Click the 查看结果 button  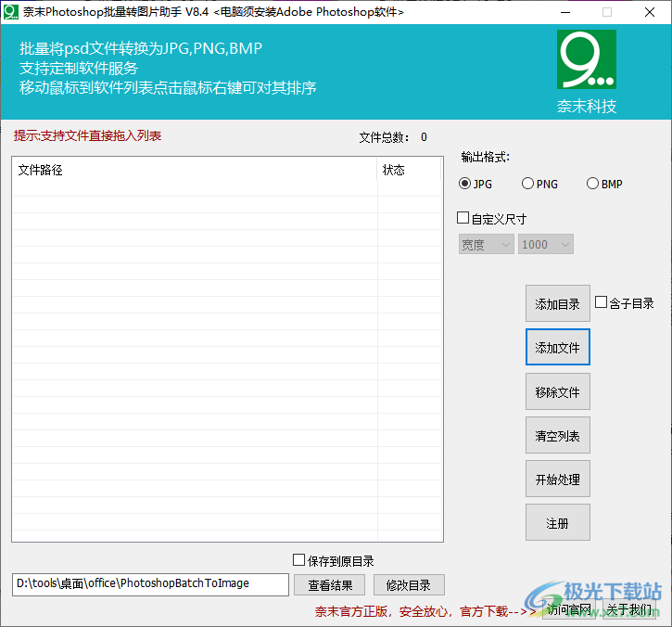pyautogui.click(x=330, y=585)
